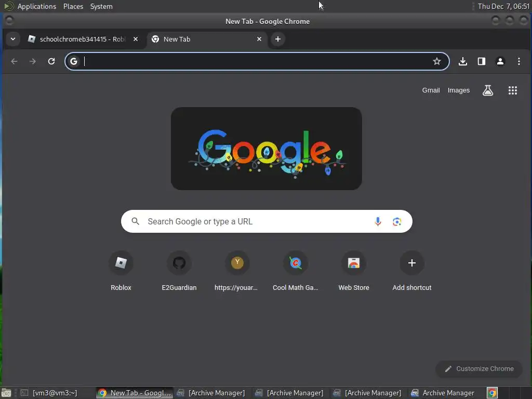This screenshot has width=532, height=399.
Task: Open the Applications menu
Action: coord(37,6)
